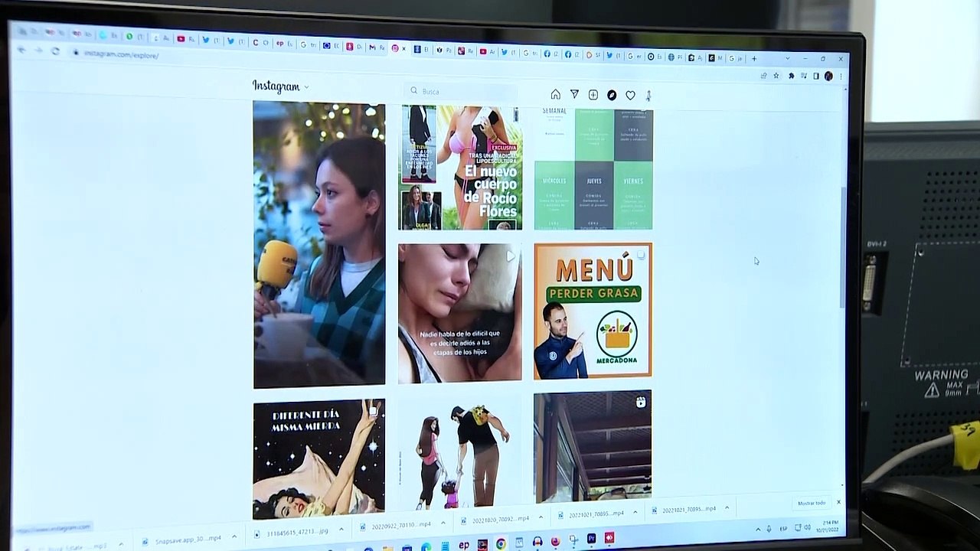Focus the Instagram Busca search field
Image resolution: width=980 pixels, height=551 pixels.
click(x=462, y=91)
